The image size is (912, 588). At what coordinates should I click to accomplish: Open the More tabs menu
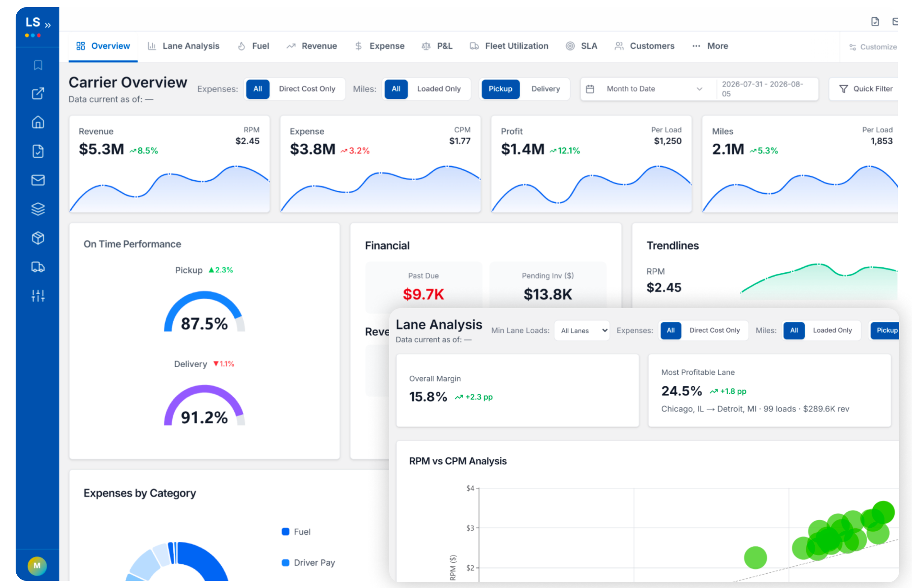coord(710,46)
